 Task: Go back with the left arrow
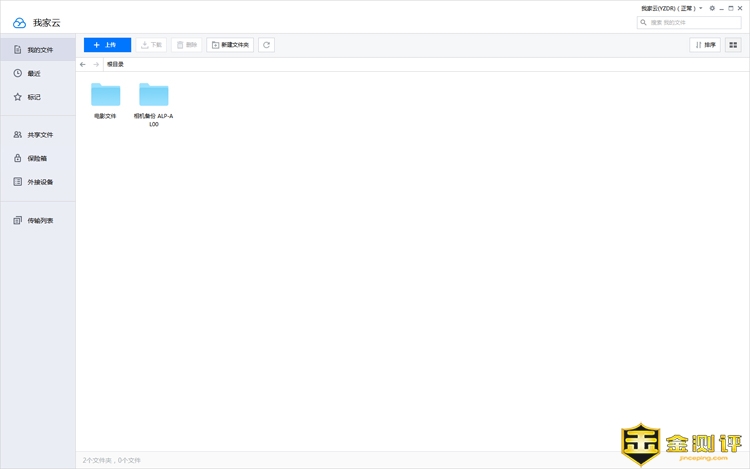pyautogui.click(x=83, y=64)
